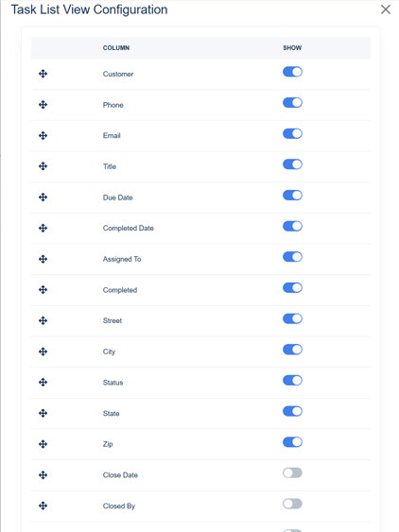Select the reorder icon next to Email
Viewport: 399px width, 532px height.
(x=43, y=136)
